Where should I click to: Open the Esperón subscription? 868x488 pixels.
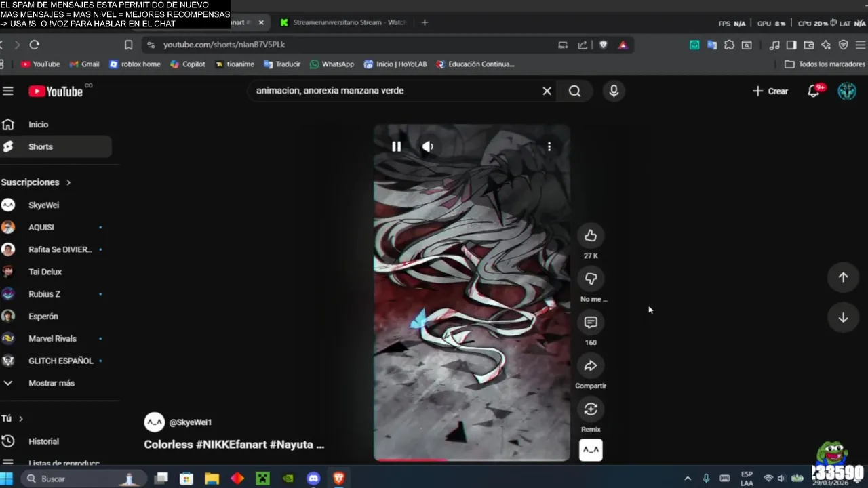pyautogui.click(x=43, y=317)
